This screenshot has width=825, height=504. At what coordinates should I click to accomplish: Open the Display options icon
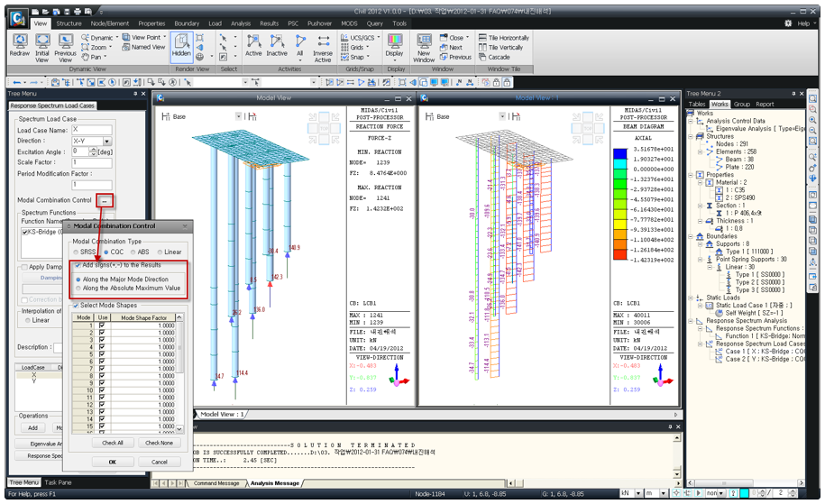click(x=395, y=41)
